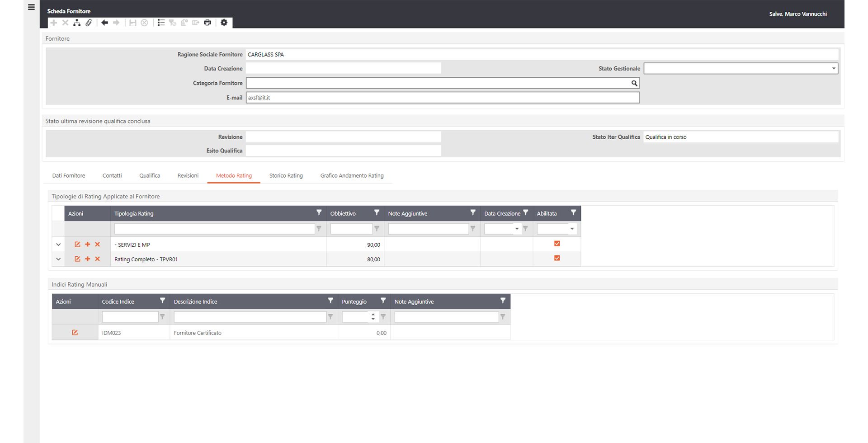Screen dimensions: 868x443
Task: Open settings gear icon in toolbar
Action: point(224,23)
